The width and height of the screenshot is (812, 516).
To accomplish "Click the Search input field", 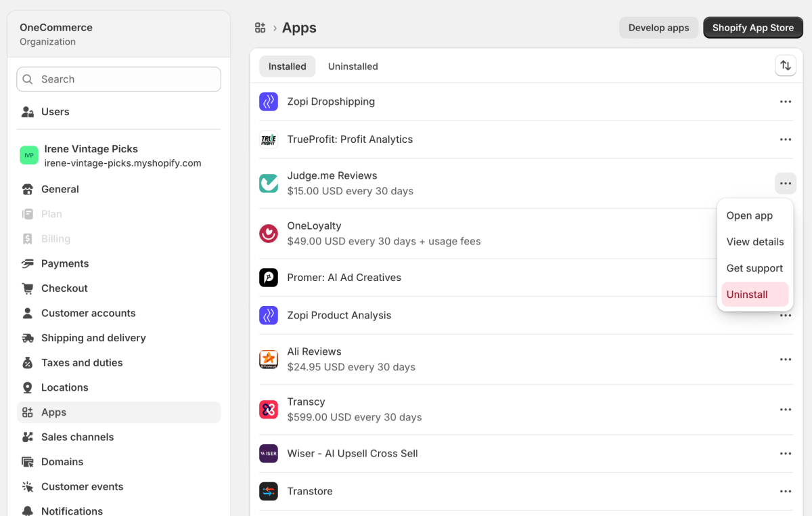I will click(118, 79).
